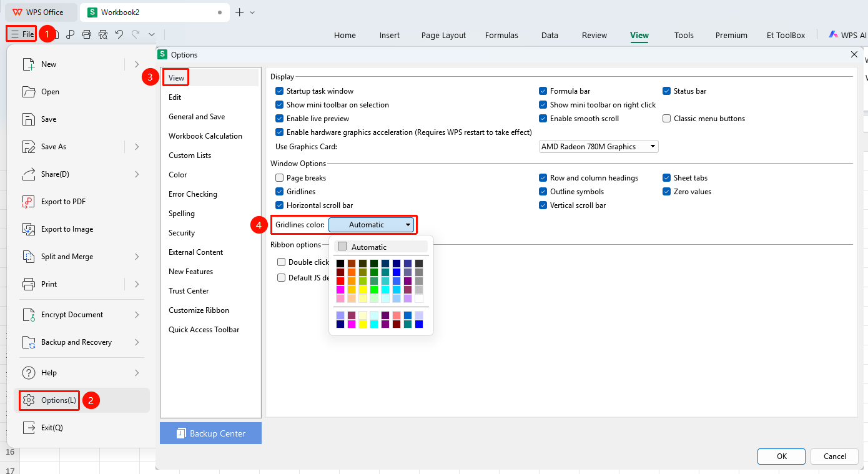Image resolution: width=868 pixels, height=474 pixels.
Task: Click the Backup and Recovery icon
Action: click(x=29, y=342)
